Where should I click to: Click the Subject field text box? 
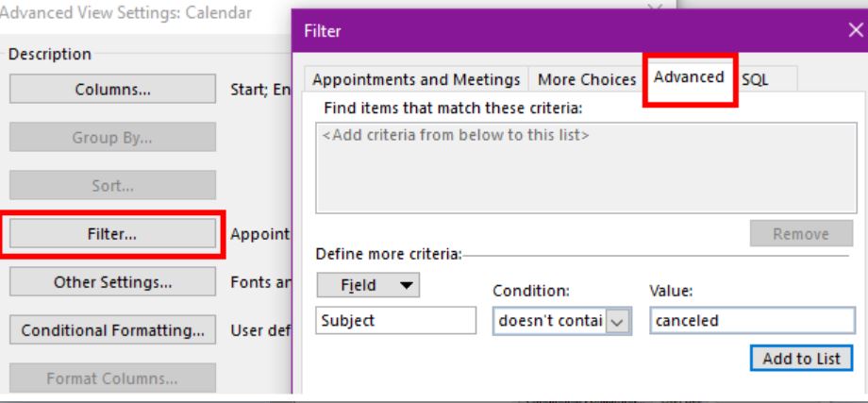396,321
